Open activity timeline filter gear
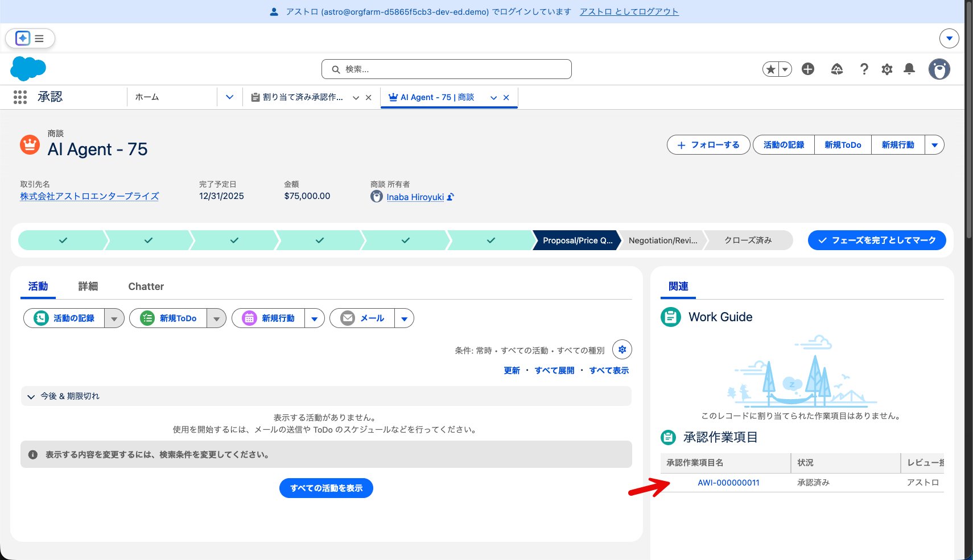973x560 pixels. [622, 350]
